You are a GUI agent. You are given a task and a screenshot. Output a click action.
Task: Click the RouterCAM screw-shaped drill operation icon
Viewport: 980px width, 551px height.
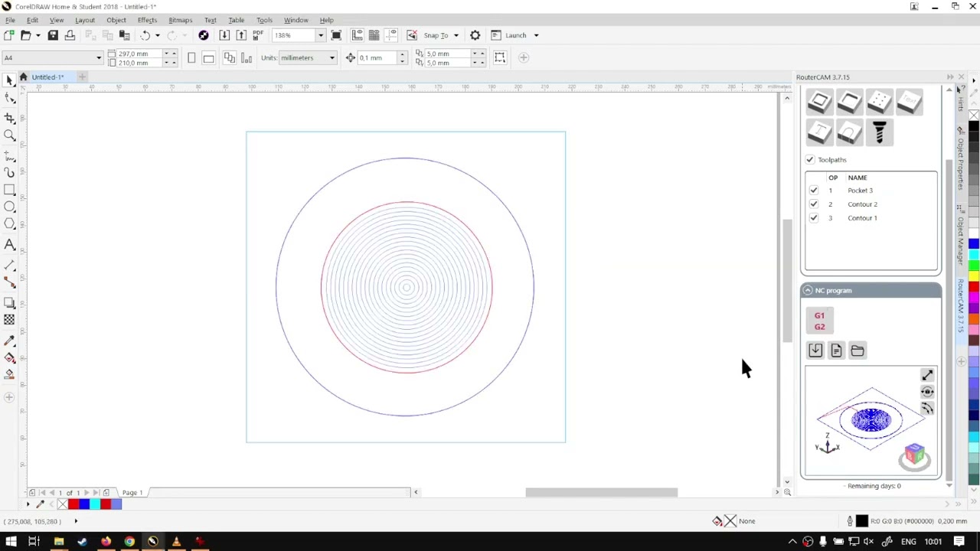pos(879,132)
